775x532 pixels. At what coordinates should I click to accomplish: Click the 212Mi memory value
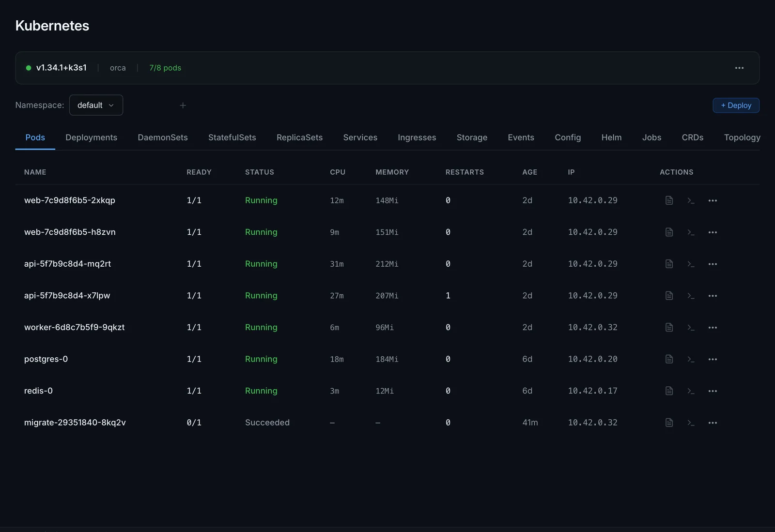387,264
